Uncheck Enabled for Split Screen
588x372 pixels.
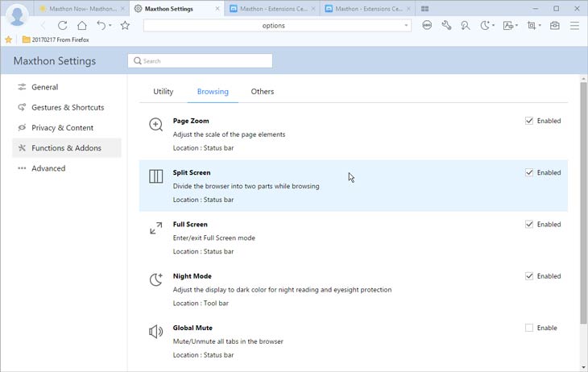[528, 172]
